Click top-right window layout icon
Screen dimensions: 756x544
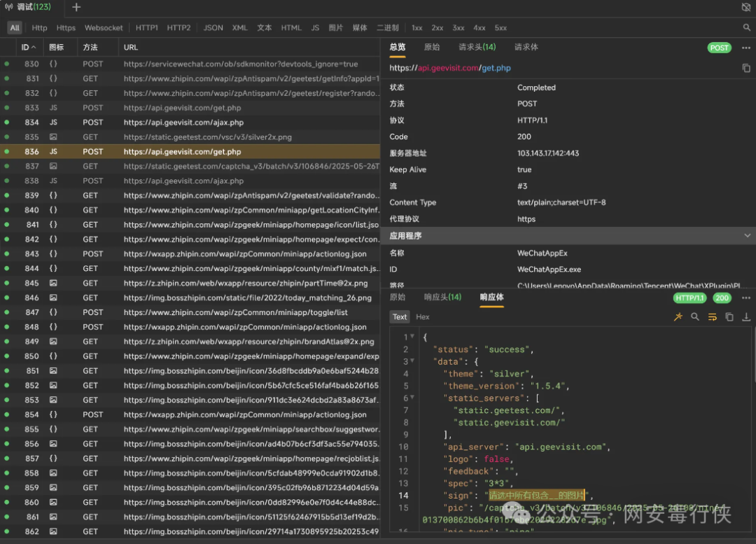point(745,7)
